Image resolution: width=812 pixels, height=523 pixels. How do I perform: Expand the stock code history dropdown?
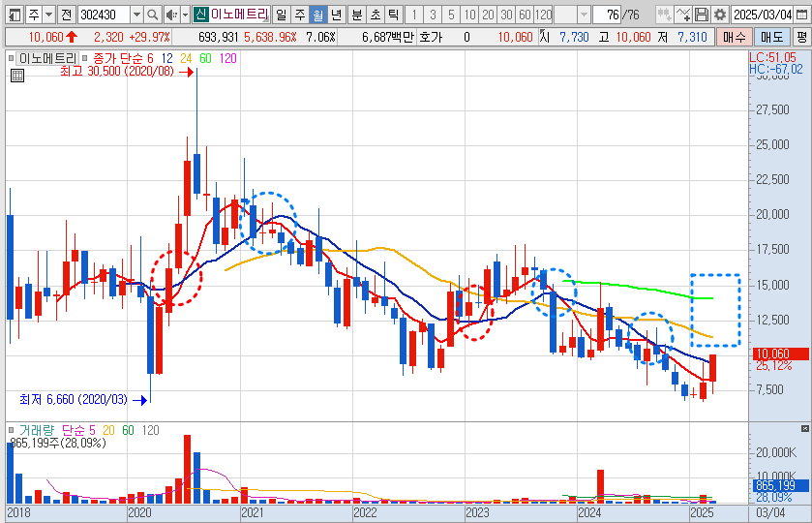click(136, 15)
